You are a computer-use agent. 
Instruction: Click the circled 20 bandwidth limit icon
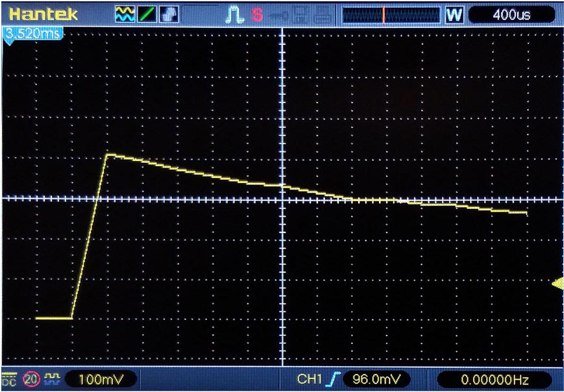pos(31,379)
